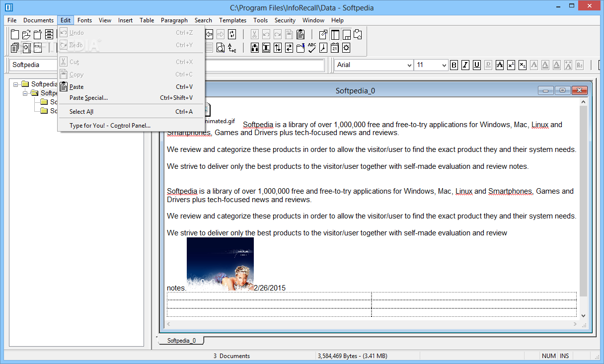
Task: Switch to the Softpedia_0 bottom tab
Action: coord(181,341)
